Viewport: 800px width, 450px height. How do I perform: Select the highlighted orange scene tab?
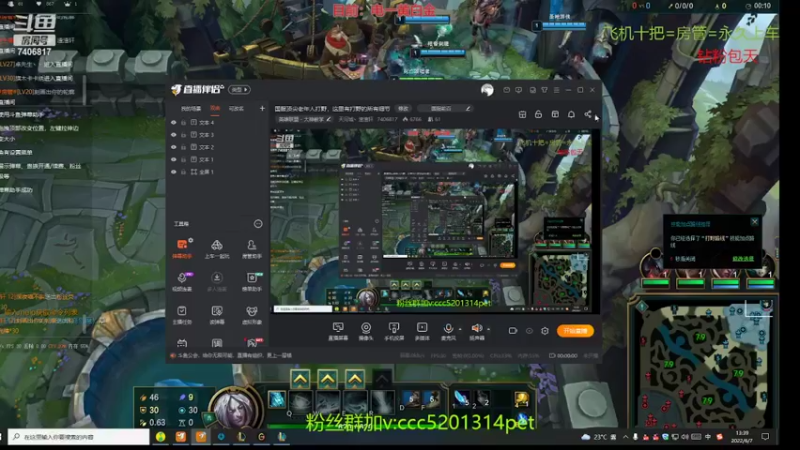[215, 109]
